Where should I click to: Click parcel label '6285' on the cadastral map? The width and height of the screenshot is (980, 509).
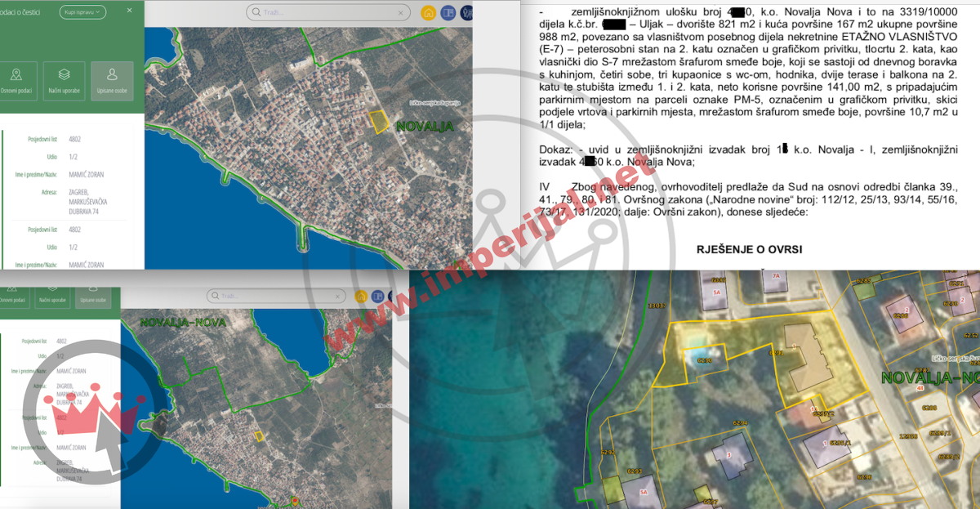pos(863,280)
